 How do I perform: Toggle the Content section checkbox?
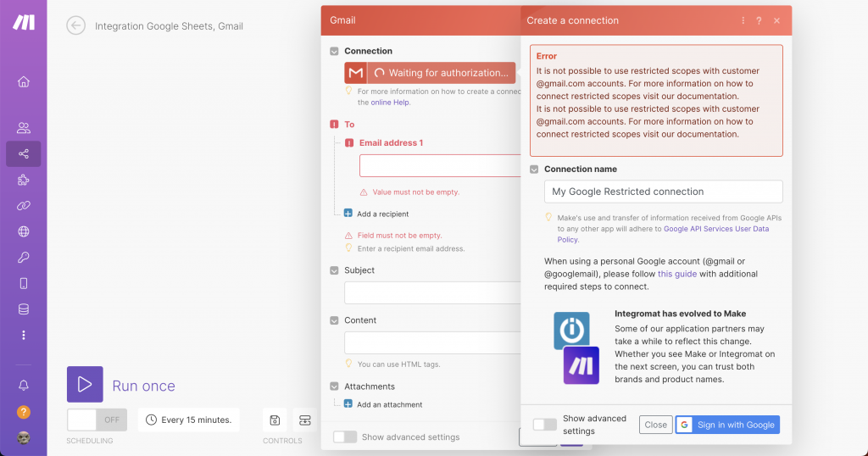[x=334, y=320]
